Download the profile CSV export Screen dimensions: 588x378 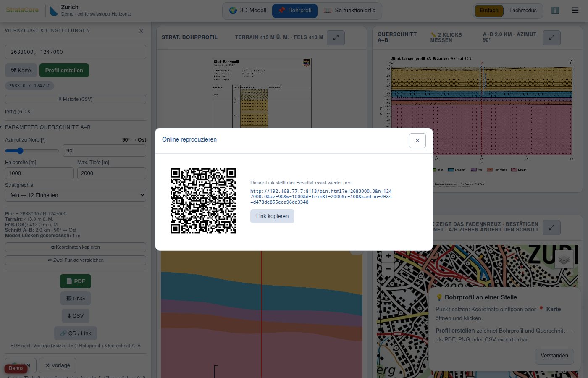tap(76, 316)
